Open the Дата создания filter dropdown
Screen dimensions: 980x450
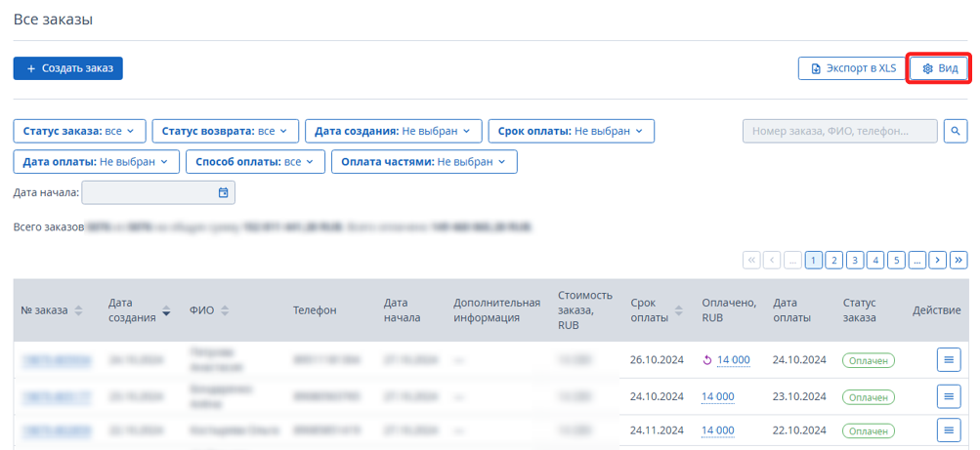coord(393,131)
